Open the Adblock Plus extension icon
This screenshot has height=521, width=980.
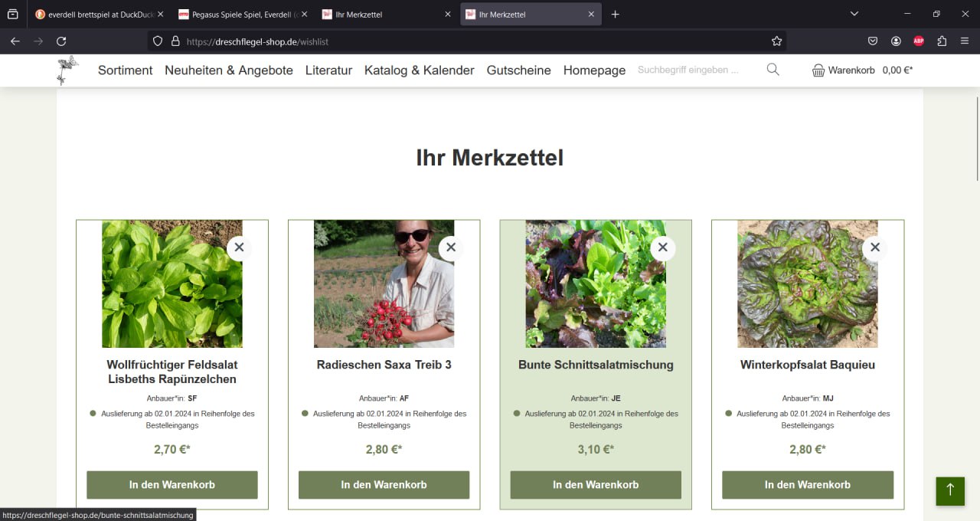click(919, 41)
